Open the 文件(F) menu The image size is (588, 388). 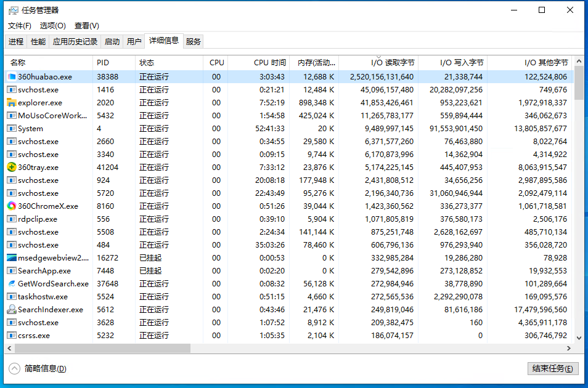tap(20, 26)
